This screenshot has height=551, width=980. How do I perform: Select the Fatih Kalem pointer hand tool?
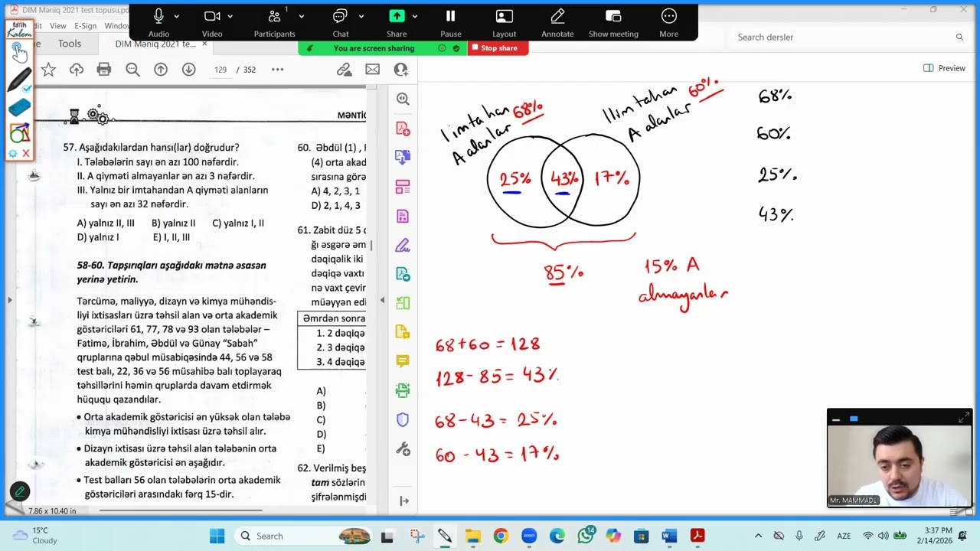[18, 51]
